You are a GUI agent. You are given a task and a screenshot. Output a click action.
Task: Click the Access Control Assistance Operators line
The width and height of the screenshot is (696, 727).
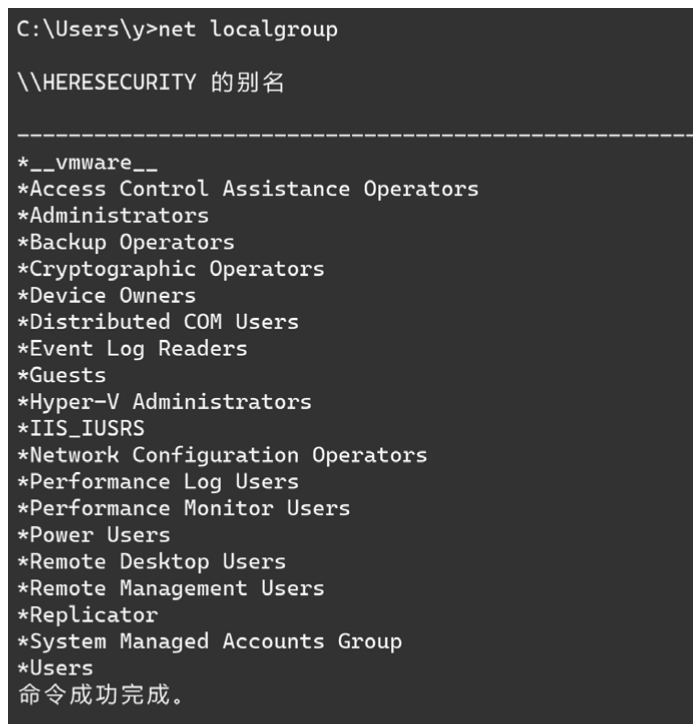pyautogui.click(x=248, y=188)
